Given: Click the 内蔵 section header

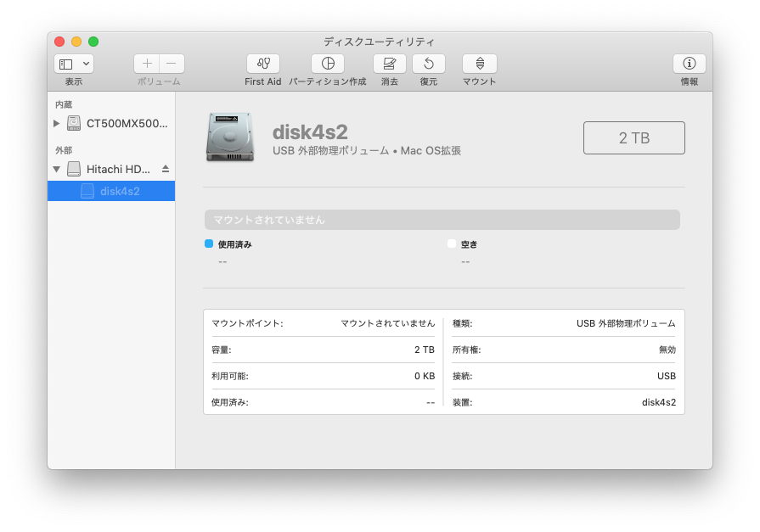Looking at the screenshot, I should [x=64, y=104].
